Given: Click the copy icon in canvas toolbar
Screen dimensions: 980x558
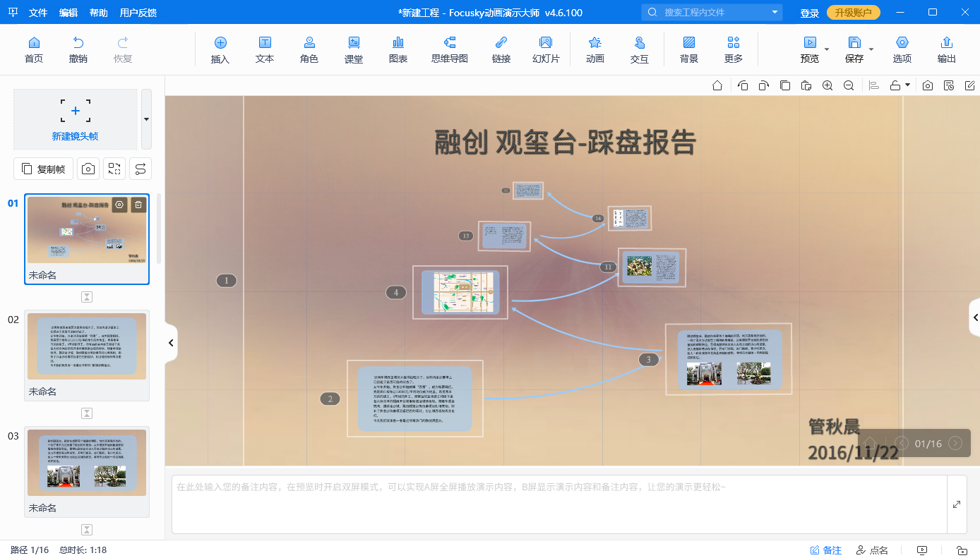Looking at the screenshot, I should [785, 85].
